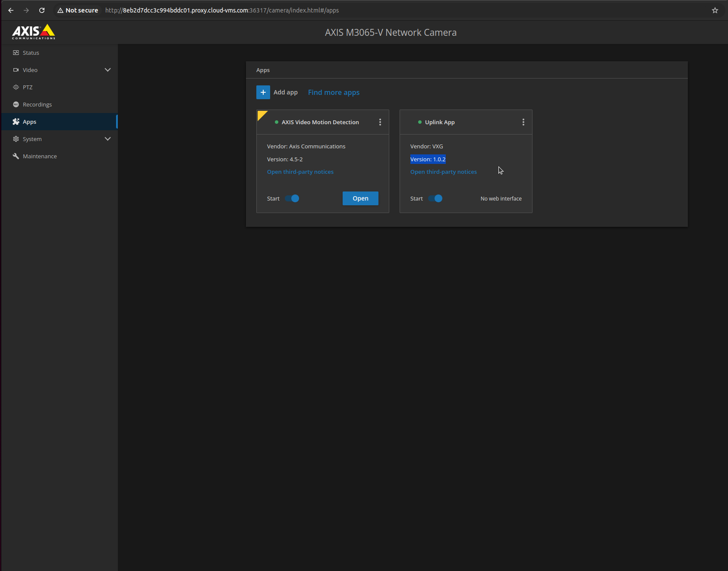This screenshot has height=571, width=728.
Task: Click the browser address bar URL
Action: pos(222,10)
